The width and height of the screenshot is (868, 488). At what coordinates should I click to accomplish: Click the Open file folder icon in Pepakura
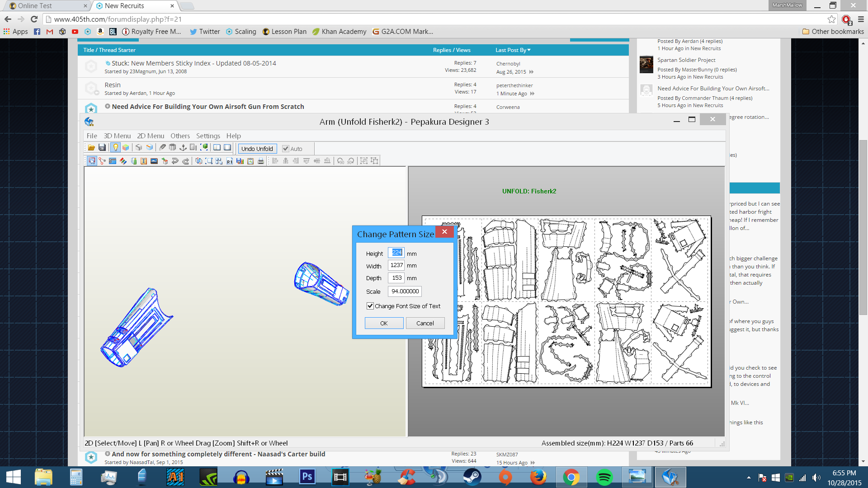[91, 148]
